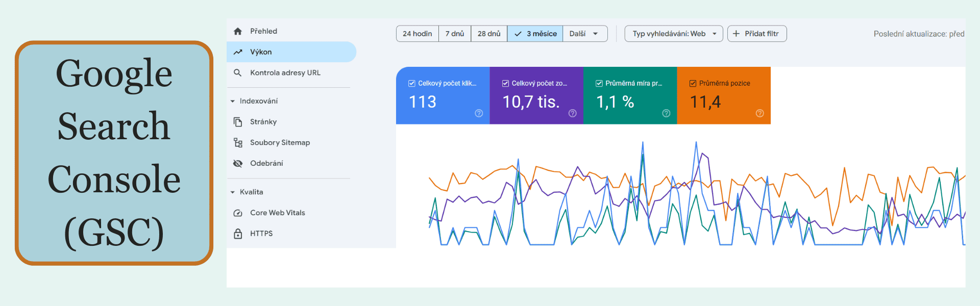The width and height of the screenshot is (980, 306).
Task: Click help icon on the average position card
Action: (760, 113)
